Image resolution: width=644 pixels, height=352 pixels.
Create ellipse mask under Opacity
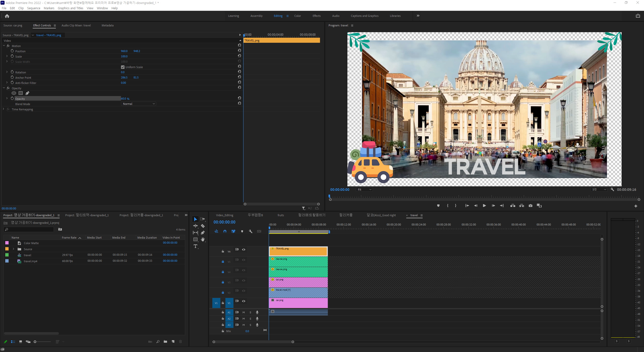(14, 93)
